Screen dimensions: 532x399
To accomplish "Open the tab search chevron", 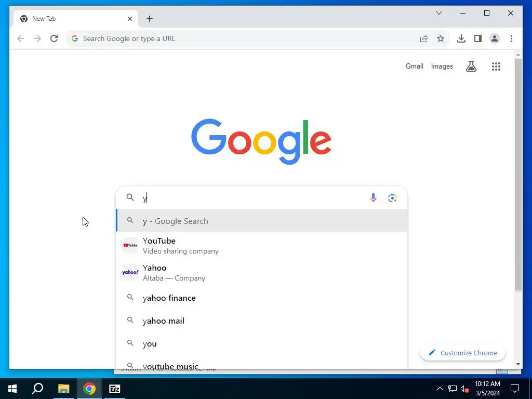I will click(439, 13).
